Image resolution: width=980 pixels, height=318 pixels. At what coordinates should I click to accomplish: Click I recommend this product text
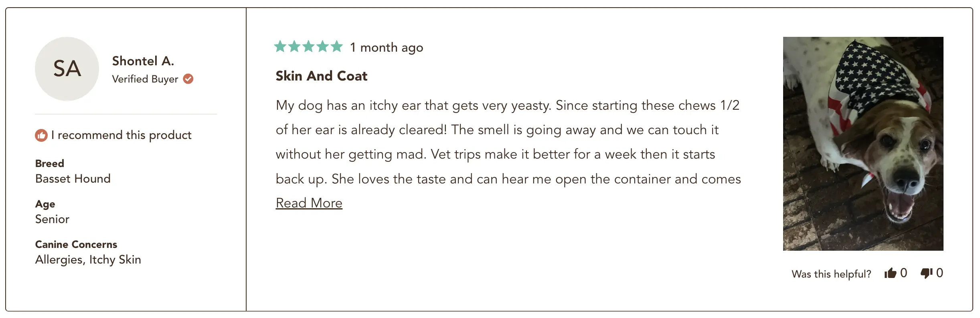click(x=121, y=135)
